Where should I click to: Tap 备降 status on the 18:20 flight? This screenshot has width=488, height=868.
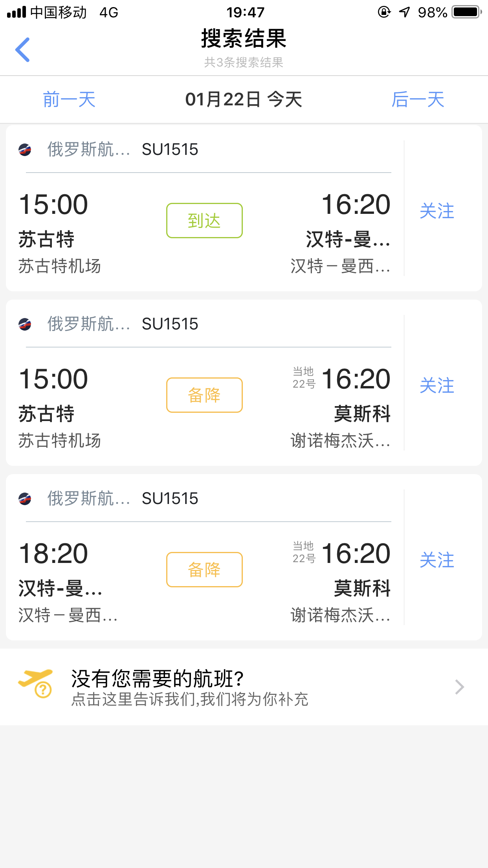coord(204,570)
